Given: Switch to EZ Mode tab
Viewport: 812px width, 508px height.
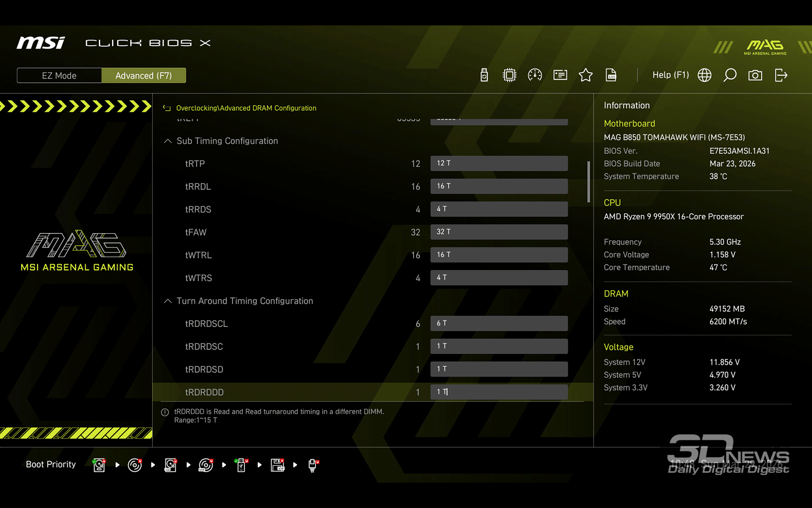Looking at the screenshot, I should click(59, 76).
